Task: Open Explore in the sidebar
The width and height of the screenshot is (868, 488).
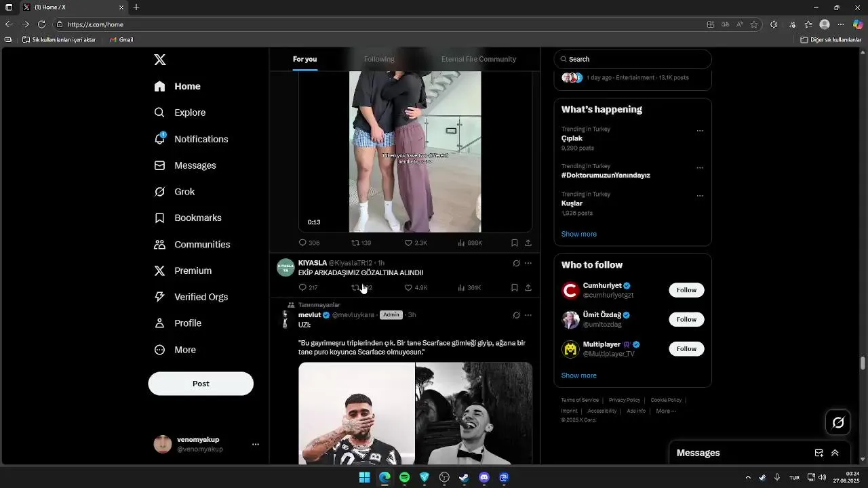Action: click(x=180, y=113)
